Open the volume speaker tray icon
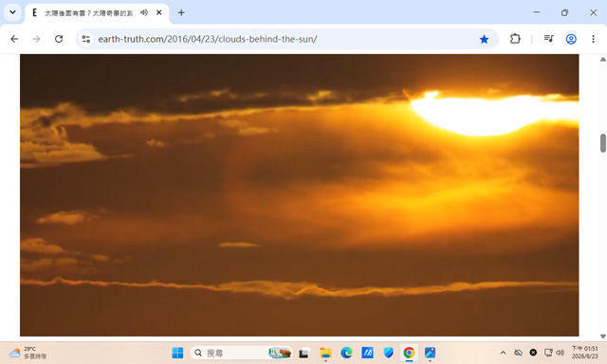 click(560, 353)
